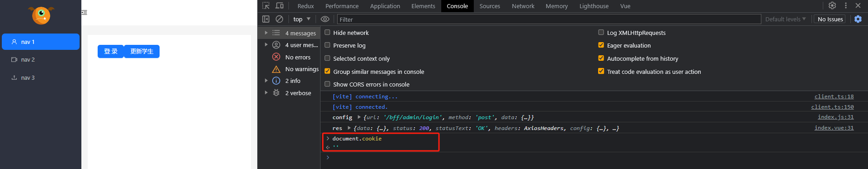Open DevTools settings gear
Screen dimensions: 868x169
tap(832, 5)
